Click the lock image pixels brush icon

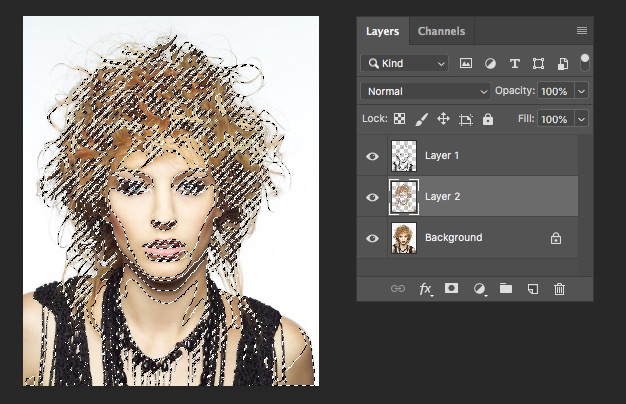coord(421,119)
